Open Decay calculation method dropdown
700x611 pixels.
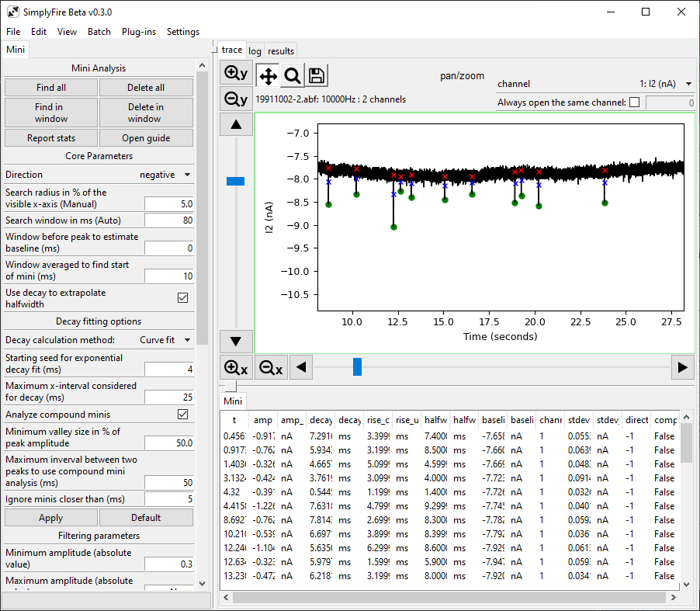[x=165, y=340]
